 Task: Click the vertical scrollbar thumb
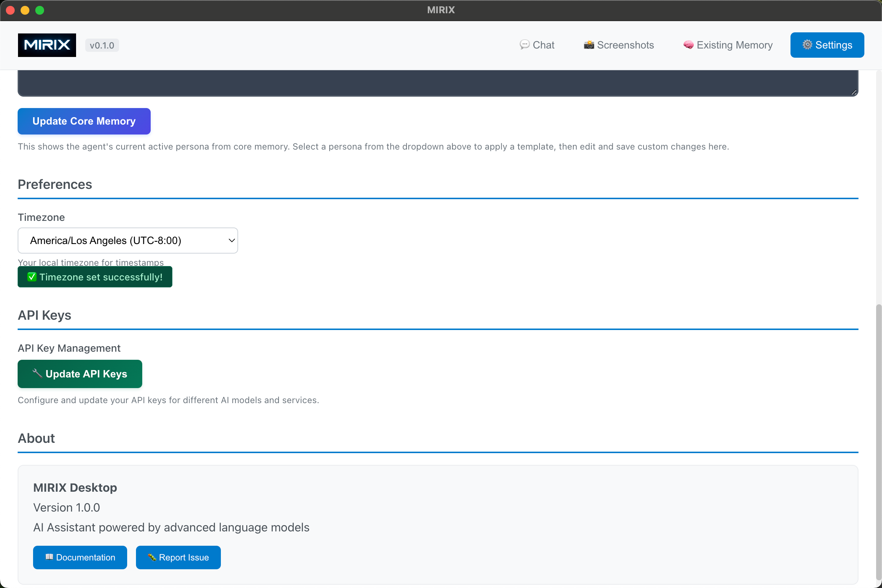point(878,442)
